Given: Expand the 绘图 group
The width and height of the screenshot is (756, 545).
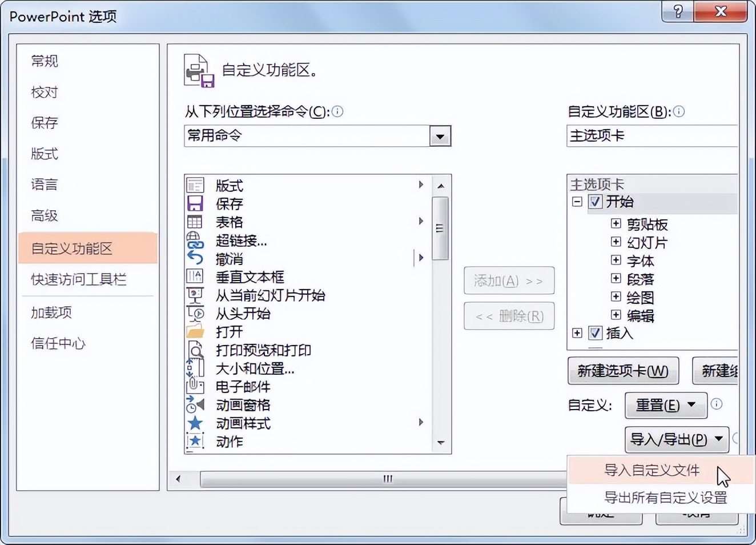Looking at the screenshot, I should 616,296.
